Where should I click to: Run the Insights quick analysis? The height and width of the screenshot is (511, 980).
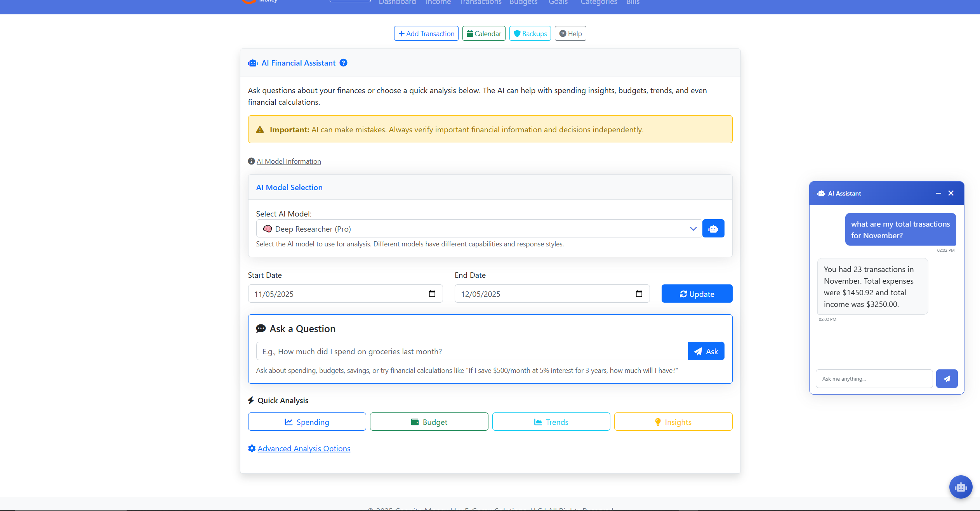point(673,422)
